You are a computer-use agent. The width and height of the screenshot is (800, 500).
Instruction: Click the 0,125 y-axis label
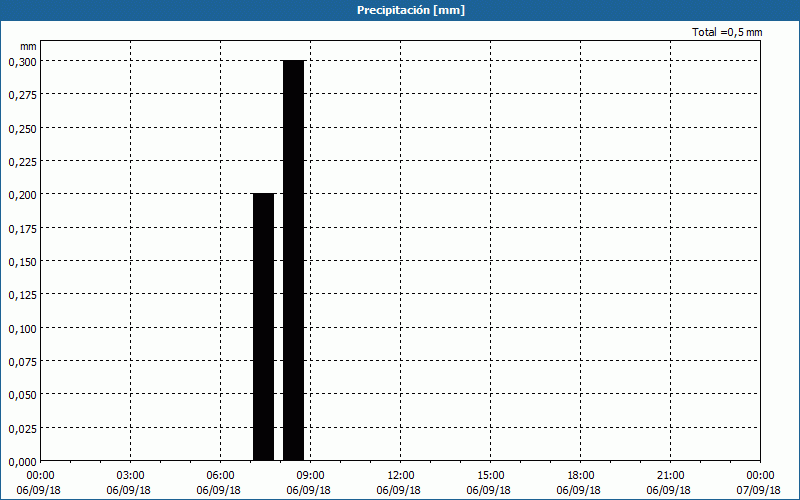pyautogui.click(x=22, y=295)
